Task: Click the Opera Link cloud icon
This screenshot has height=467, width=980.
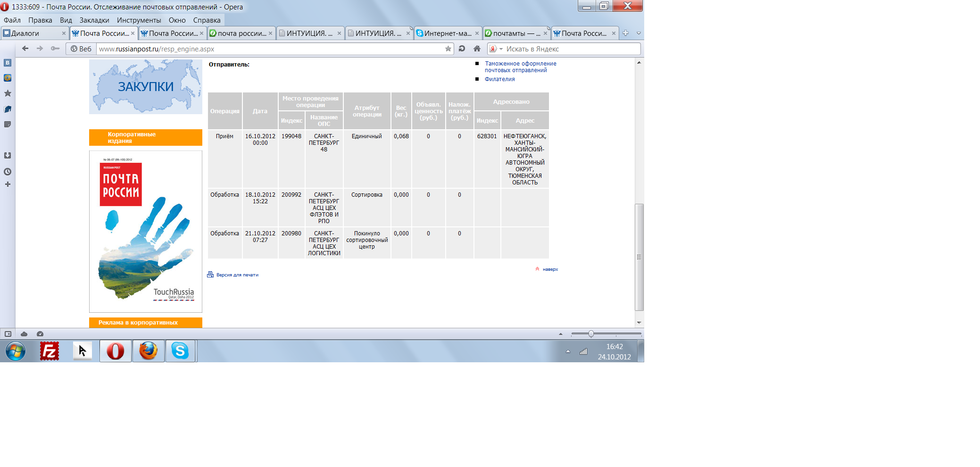Action: click(x=24, y=334)
